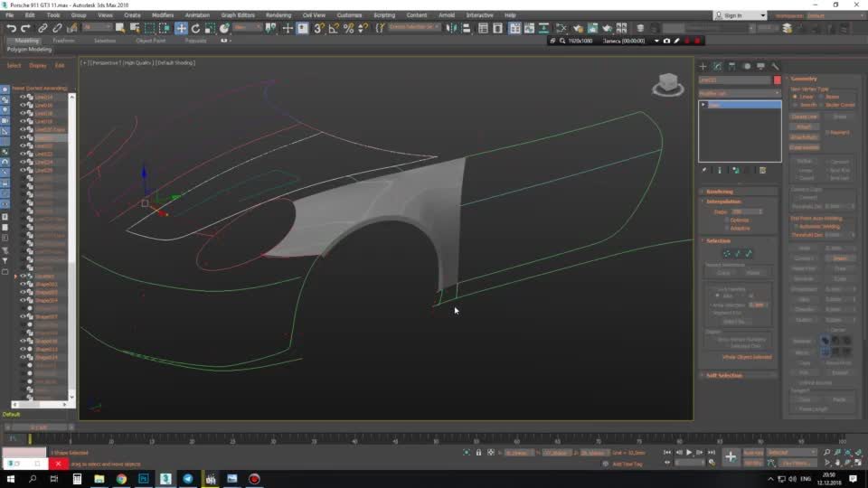Click the ViewCube in the viewport
Image resolution: width=868 pixels, height=488 pixels.
[x=668, y=85]
